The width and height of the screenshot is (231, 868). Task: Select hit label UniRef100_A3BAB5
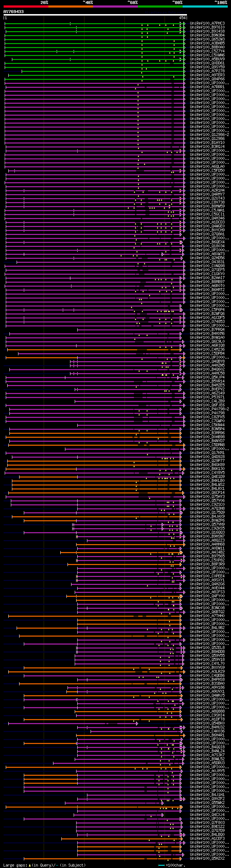[207, 43]
